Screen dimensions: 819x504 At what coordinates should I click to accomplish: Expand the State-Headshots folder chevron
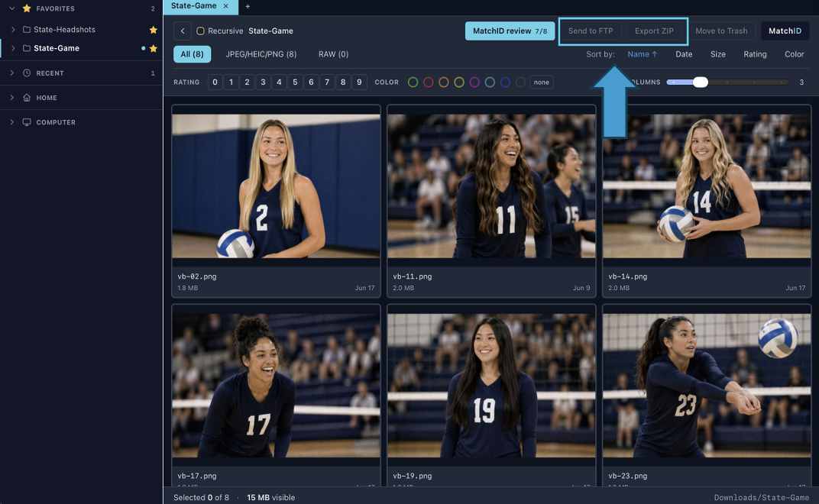13,30
